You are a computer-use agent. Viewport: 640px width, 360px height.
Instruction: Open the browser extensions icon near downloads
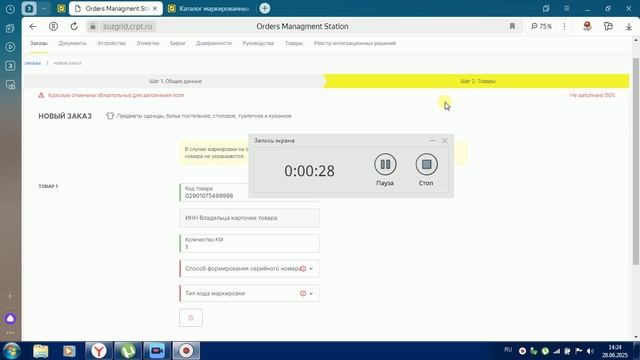coord(608,27)
